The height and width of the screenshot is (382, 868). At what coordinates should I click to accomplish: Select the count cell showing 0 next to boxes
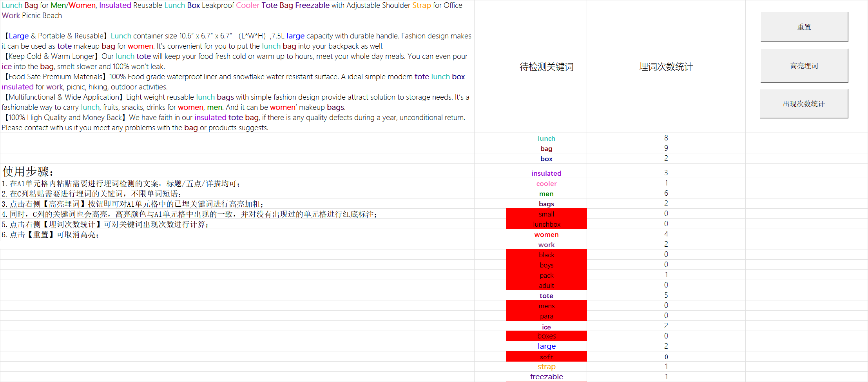point(665,336)
